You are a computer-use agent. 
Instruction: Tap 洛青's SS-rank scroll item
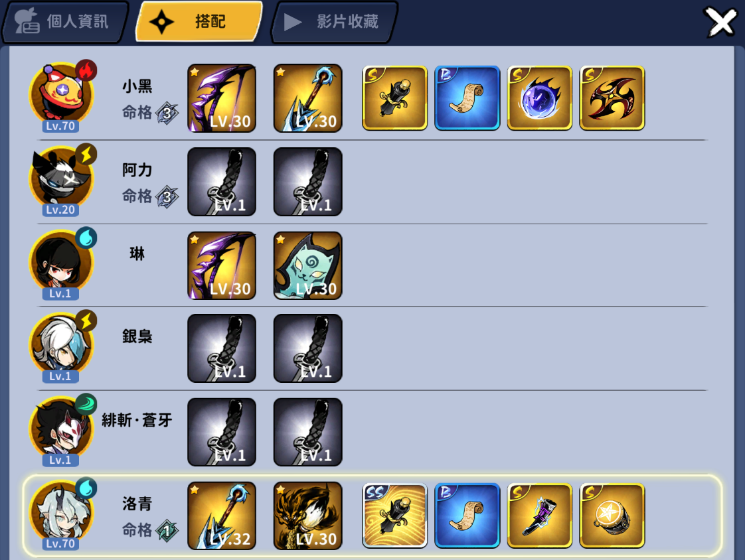click(394, 516)
